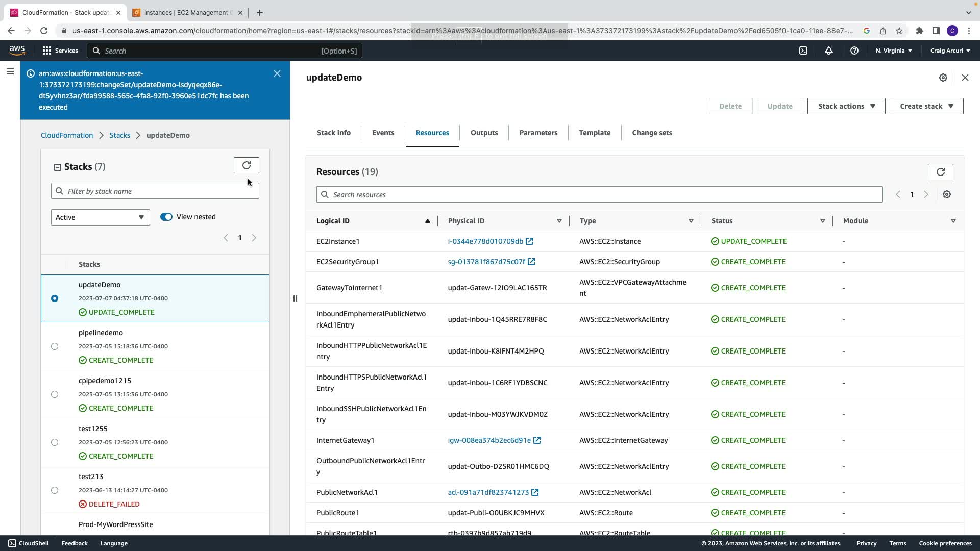Open the side navigation hamburger menu
Viewport: 980px width, 551px height.
[10, 72]
